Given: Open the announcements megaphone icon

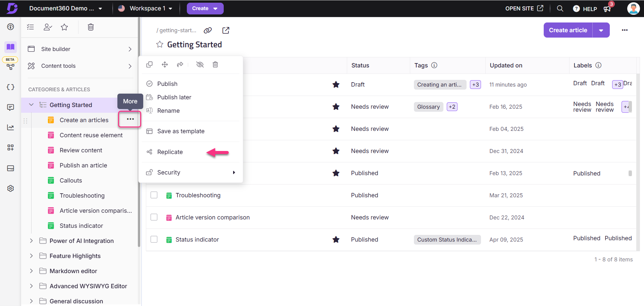Looking at the screenshot, I should [x=607, y=9].
